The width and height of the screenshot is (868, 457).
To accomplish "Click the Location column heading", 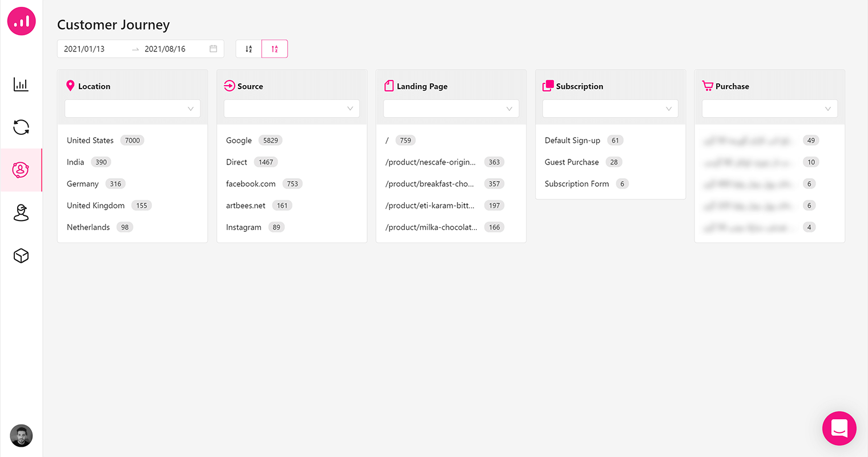I will point(94,86).
